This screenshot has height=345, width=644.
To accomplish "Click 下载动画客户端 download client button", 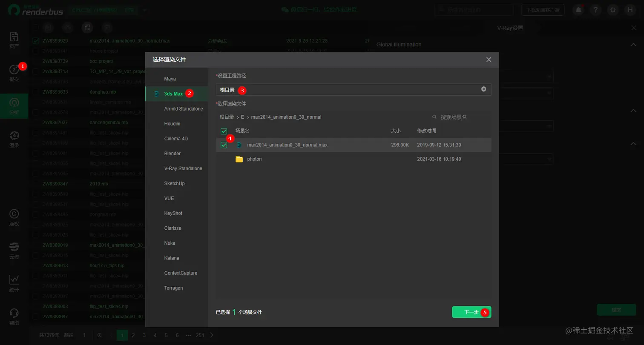I will 543,10.
